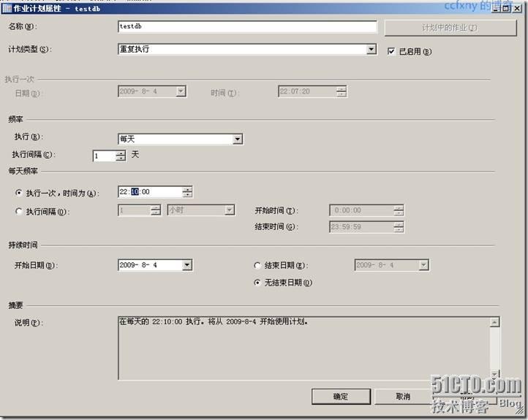The height and width of the screenshot is (420, 528).
Task: Open the 开始日期 start date dropdown
Action: click(x=187, y=265)
